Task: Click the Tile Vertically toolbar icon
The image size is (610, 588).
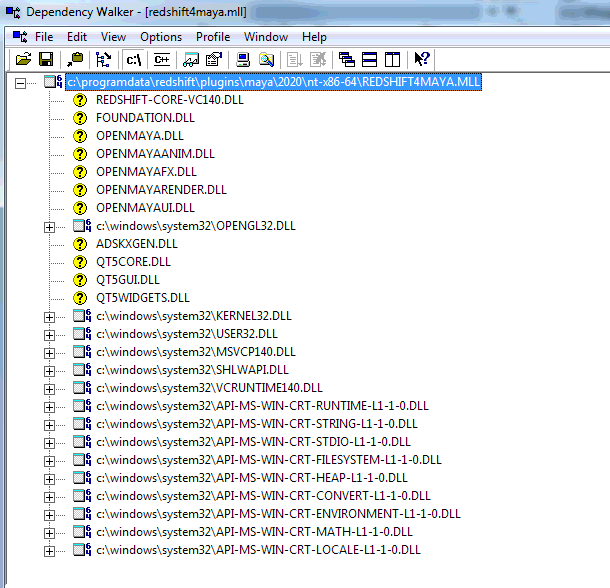Action: coord(392,60)
